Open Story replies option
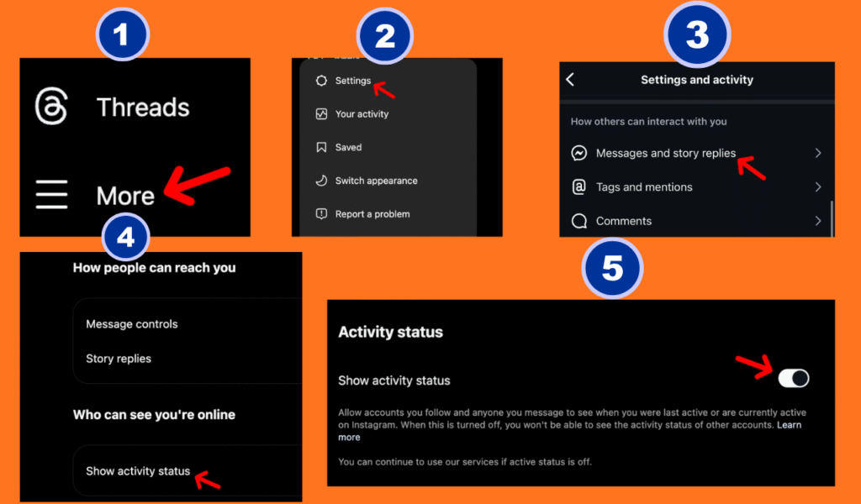The height and width of the screenshot is (504, 861). click(x=119, y=359)
